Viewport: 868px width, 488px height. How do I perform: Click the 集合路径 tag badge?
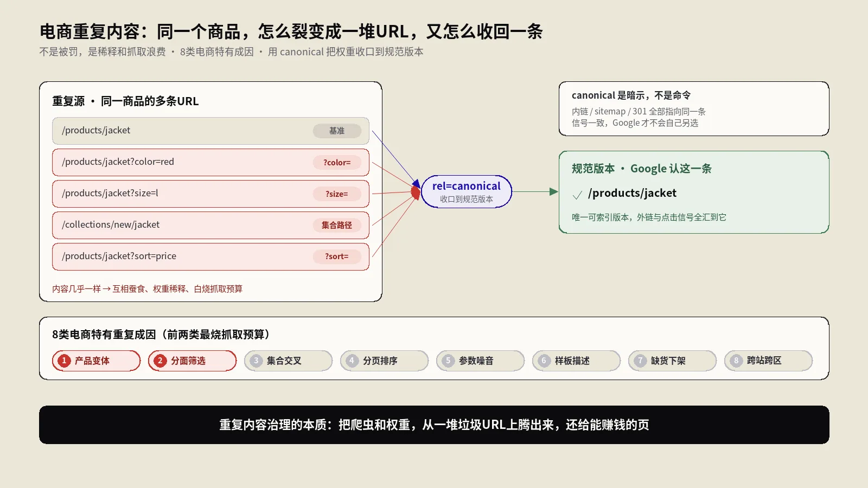coord(337,225)
